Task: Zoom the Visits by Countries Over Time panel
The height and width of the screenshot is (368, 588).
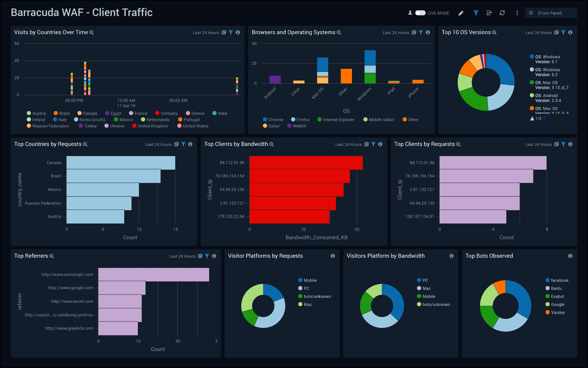Action: click(92, 32)
